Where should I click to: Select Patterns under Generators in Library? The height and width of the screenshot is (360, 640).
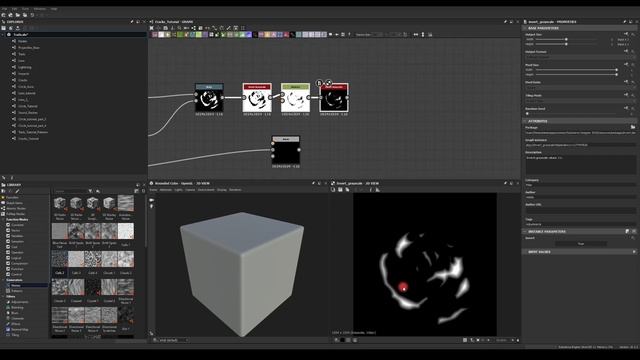pos(17,291)
